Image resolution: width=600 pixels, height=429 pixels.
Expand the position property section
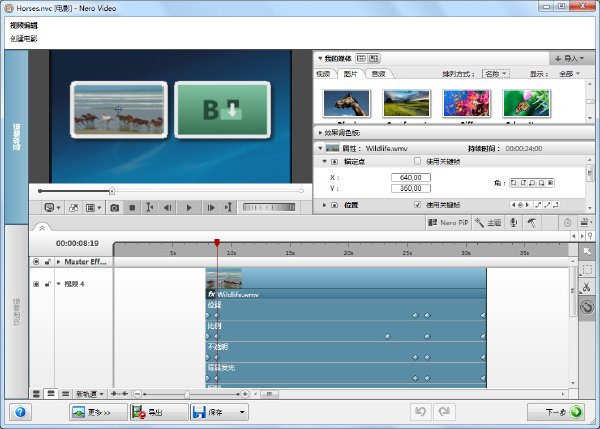(324, 205)
